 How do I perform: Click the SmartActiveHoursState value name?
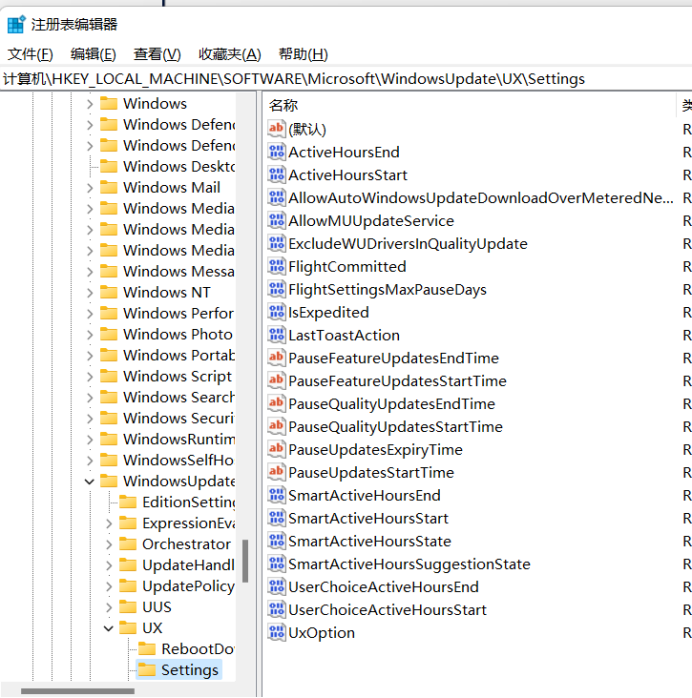click(369, 541)
